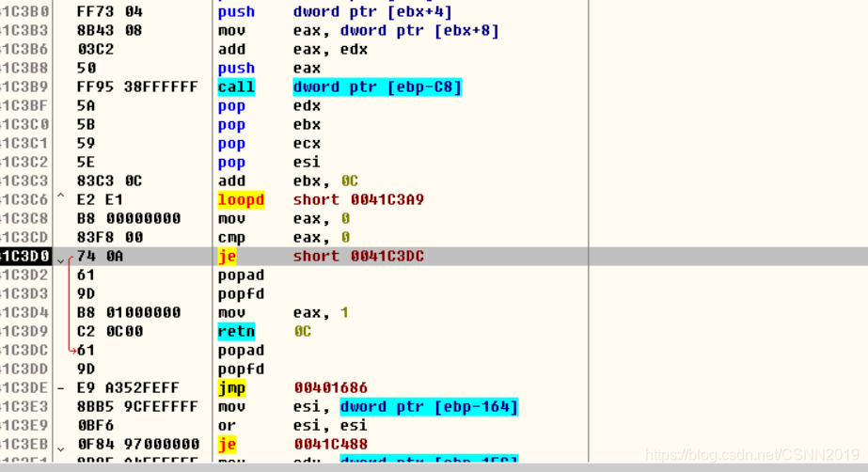This screenshot has width=868, height=472.
Task: Select the loopd short 0041C3A9 instruction
Action: pyautogui.click(x=321, y=199)
